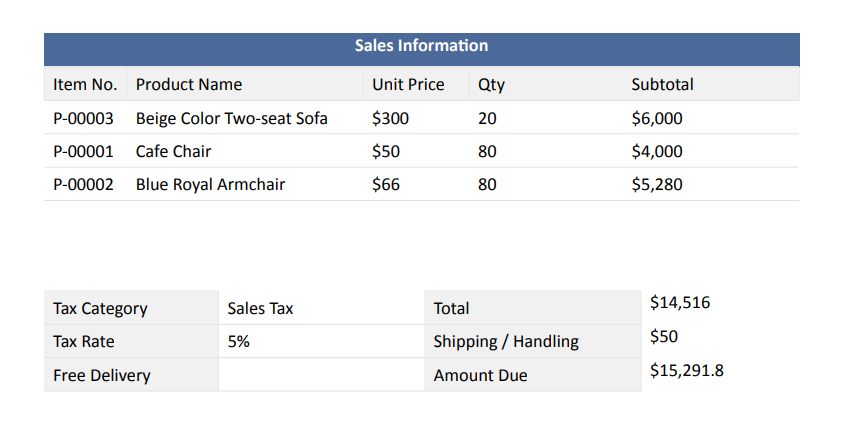
Task: Click the Sales Information header bar
Action: [421, 49]
